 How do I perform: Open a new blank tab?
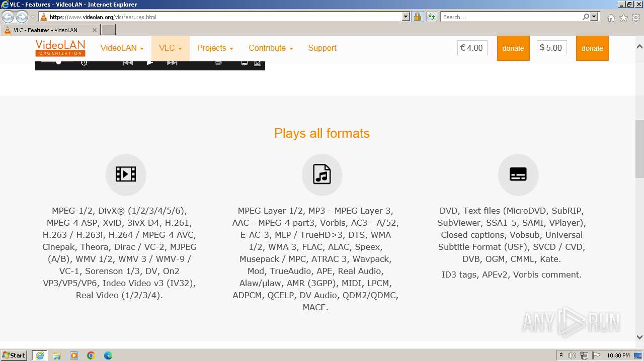coord(108,30)
